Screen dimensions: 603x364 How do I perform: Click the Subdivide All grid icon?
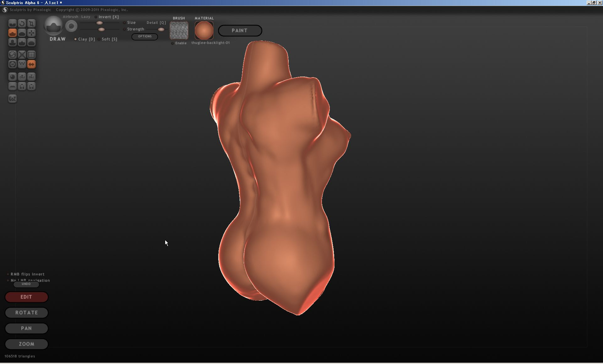coord(31,55)
